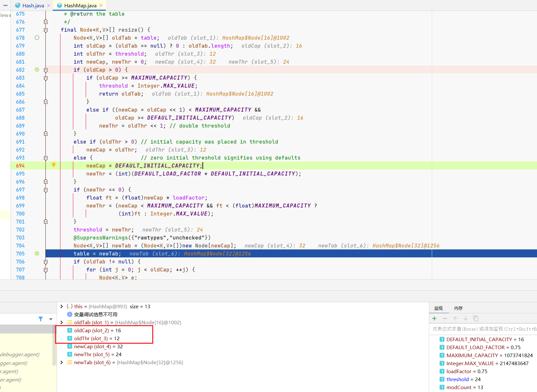Switch to the Hash.java editor tab
537x392 pixels.
(x=33, y=5)
